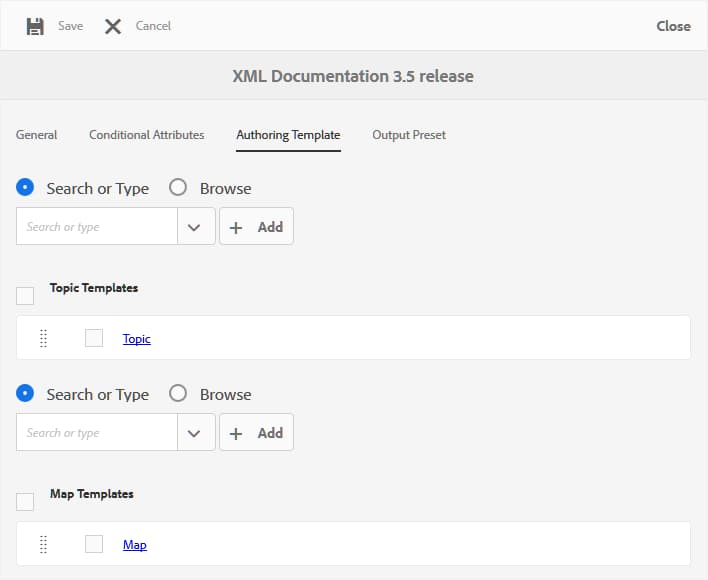Choose the first Browse radio option

tap(178, 187)
